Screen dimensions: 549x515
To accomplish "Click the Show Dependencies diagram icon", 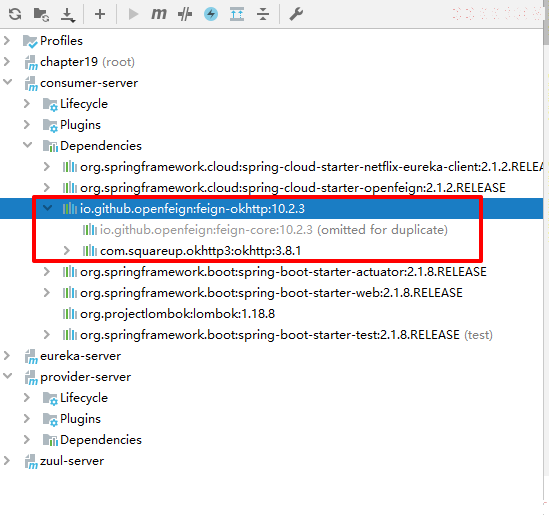I will point(237,14).
